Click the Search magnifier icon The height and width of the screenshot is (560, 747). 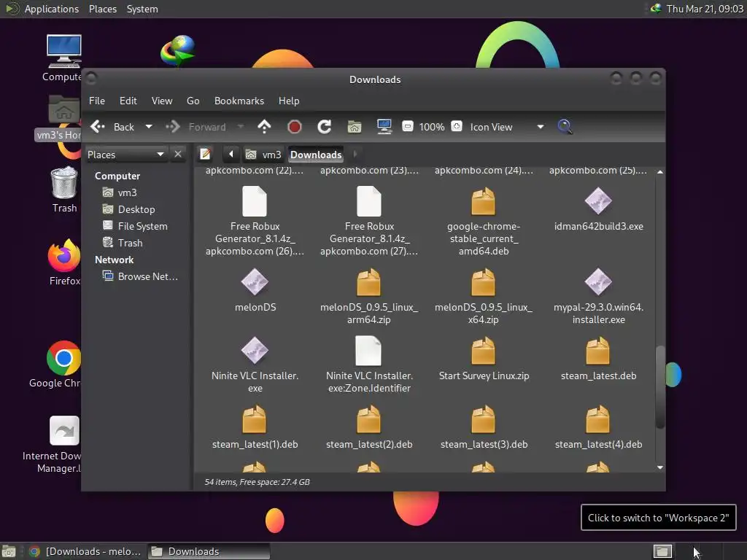coord(565,127)
